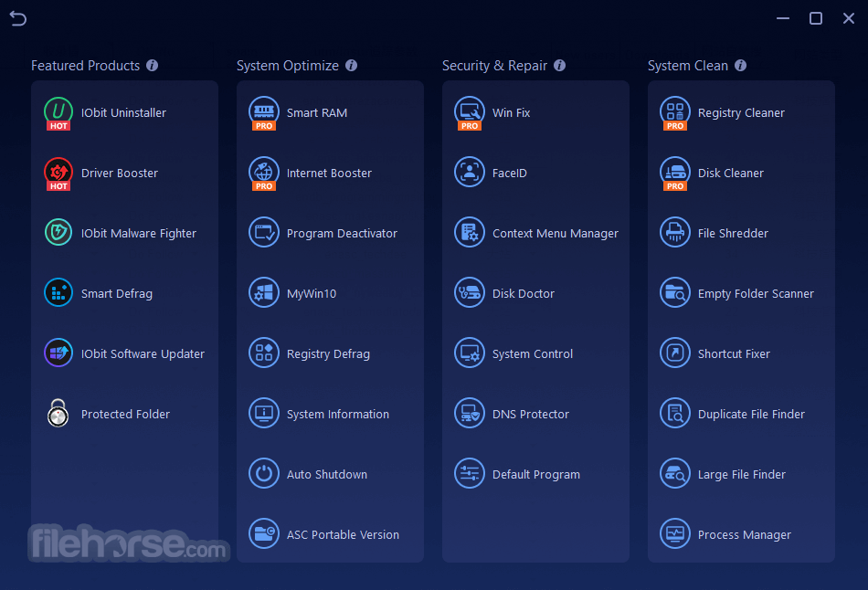Viewport: 868px width, 590px height.
Task: Open the FaceID icon
Action: (x=470, y=172)
